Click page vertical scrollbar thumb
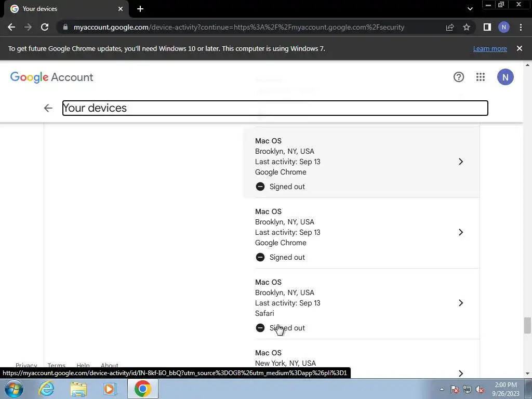The image size is (532, 399). point(527,325)
